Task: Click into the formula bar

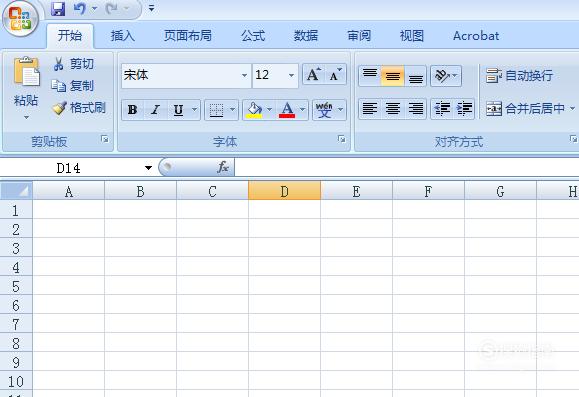Action: coord(407,168)
